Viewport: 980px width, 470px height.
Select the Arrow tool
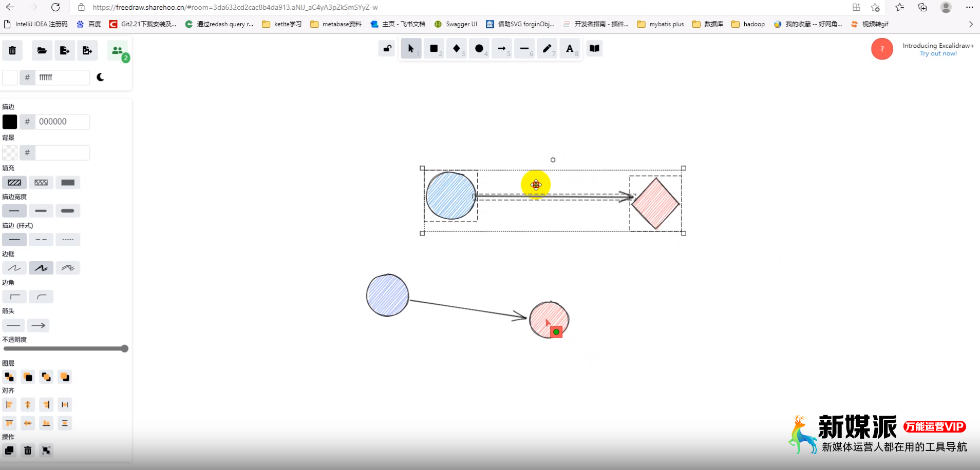point(502,49)
